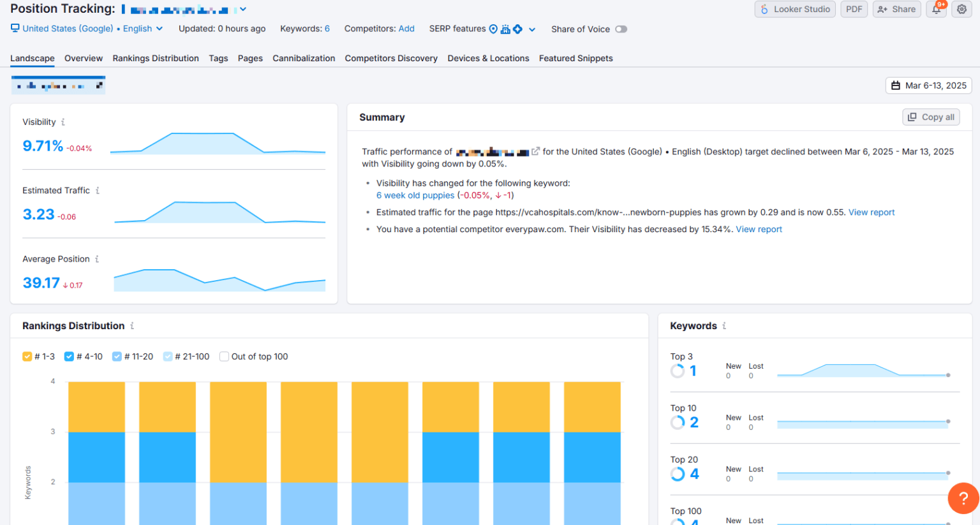Switch to the Cannibalization tab

click(304, 58)
